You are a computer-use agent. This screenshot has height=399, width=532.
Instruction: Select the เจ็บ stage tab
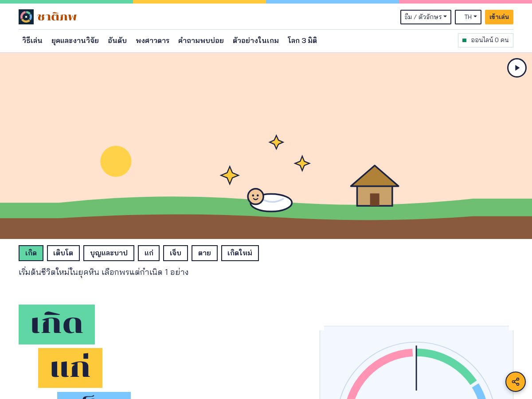click(x=176, y=253)
